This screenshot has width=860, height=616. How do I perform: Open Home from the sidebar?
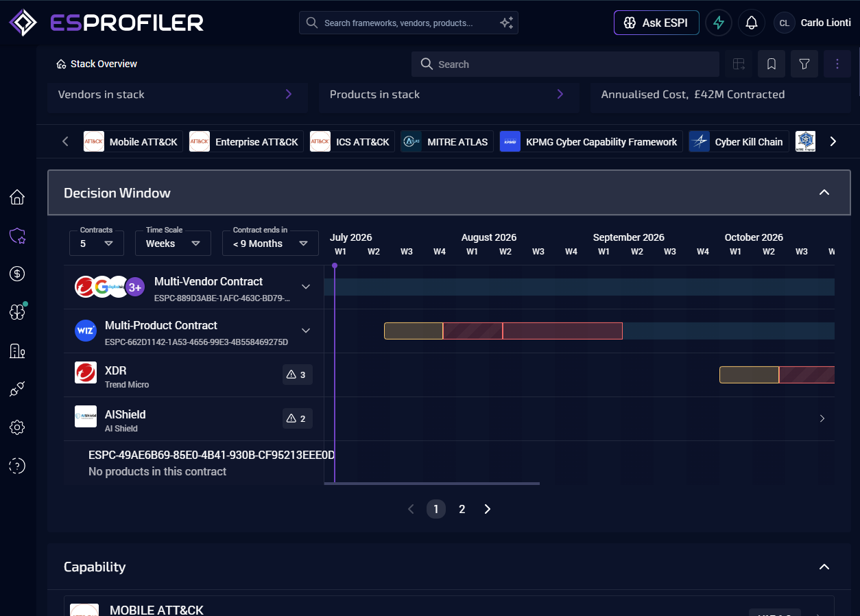[17, 198]
